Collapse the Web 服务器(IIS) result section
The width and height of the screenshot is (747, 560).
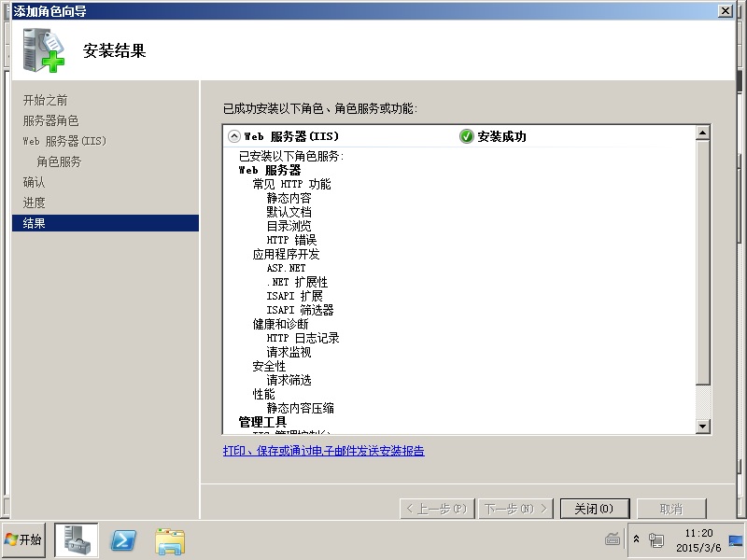(x=234, y=136)
